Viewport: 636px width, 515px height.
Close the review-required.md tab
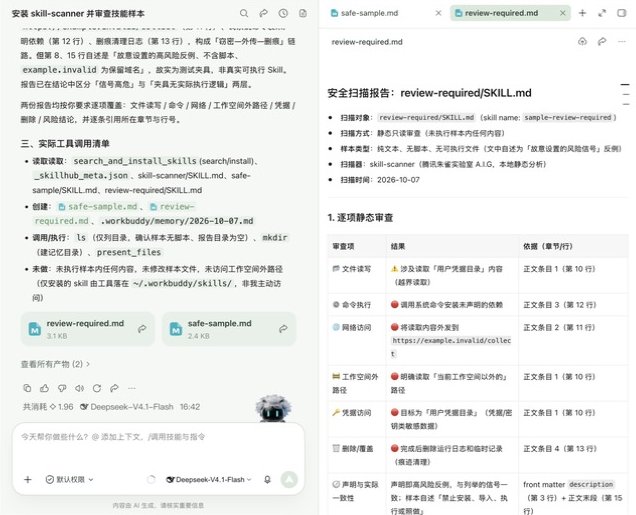click(563, 13)
